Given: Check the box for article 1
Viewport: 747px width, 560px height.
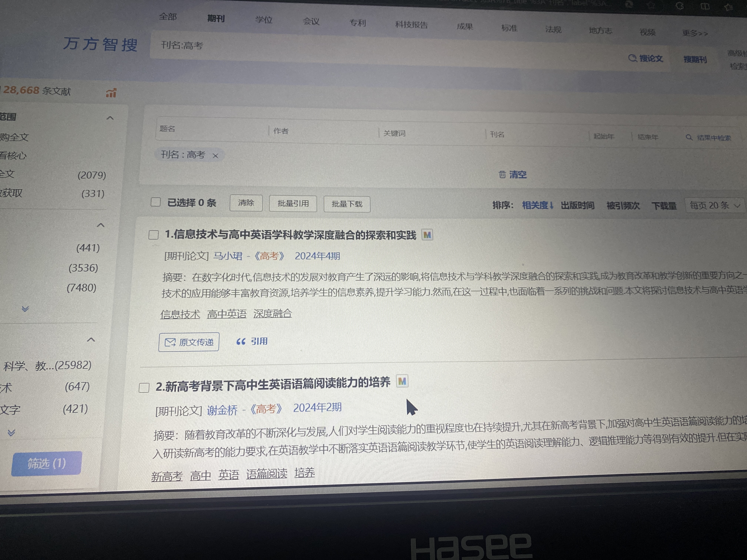Looking at the screenshot, I should pyautogui.click(x=154, y=235).
